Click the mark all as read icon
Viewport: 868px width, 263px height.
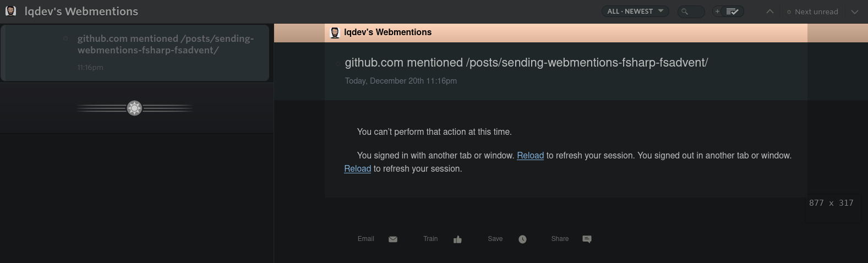point(733,12)
